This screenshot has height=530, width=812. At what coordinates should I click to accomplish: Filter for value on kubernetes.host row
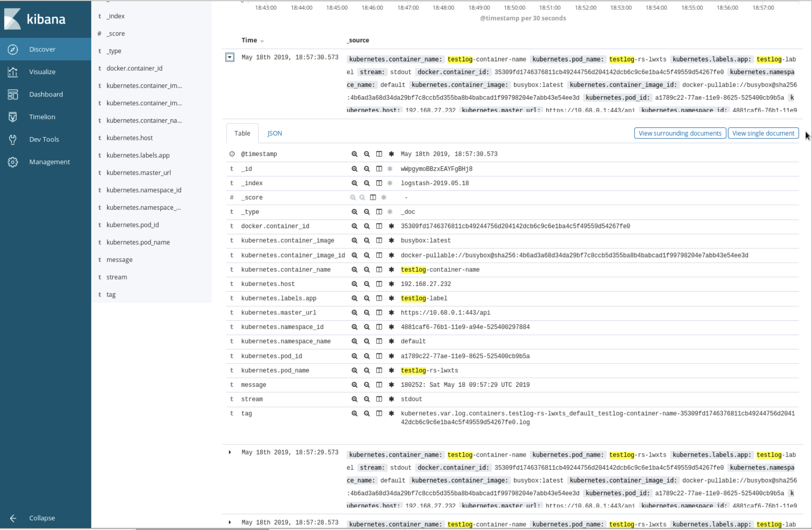(x=354, y=284)
